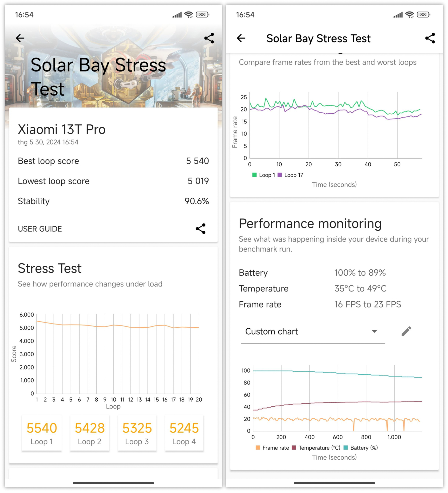Tap the share icon over left header image

[x=209, y=38]
